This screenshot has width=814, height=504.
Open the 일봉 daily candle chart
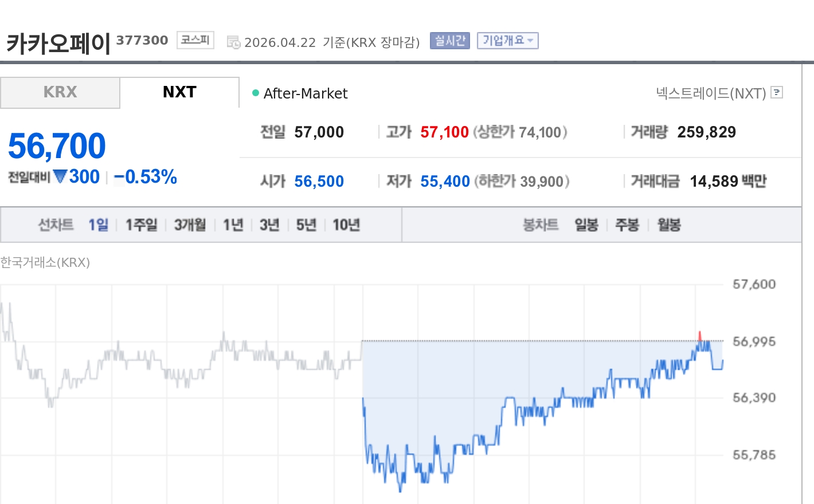click(x=586, y=225)
